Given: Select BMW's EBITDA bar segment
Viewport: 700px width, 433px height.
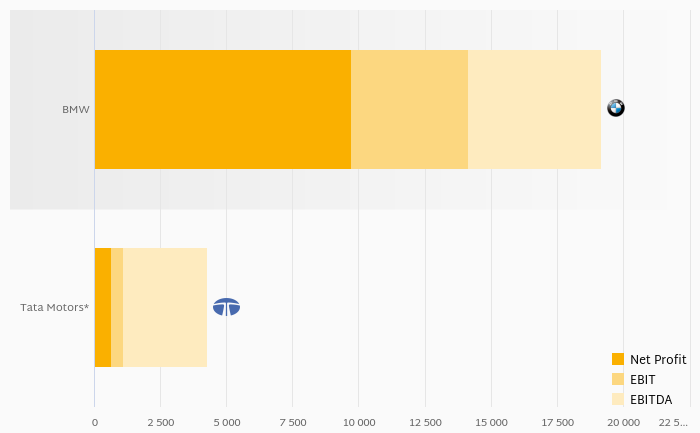Looking at the screenshot, I should click(x=534, y=109).
